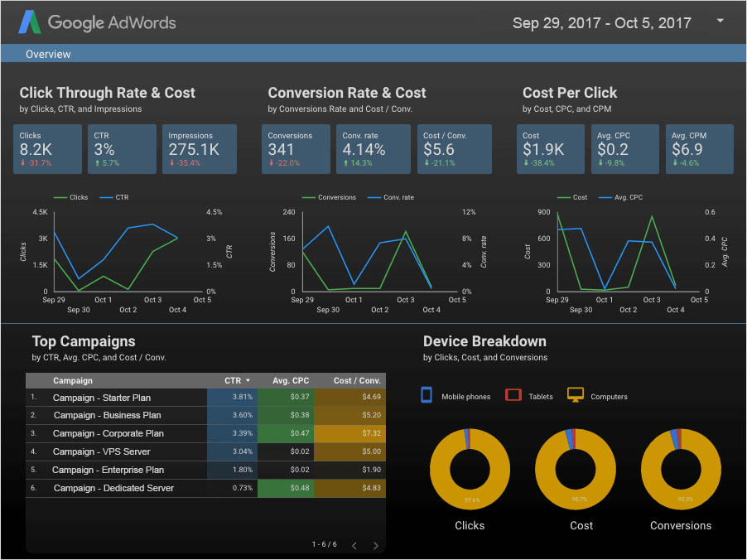The width and height of the screenshot is (747, 560).
Task: Click the Mobile phones legend icon
Action: pyautogui.click(x=427, y=395)
